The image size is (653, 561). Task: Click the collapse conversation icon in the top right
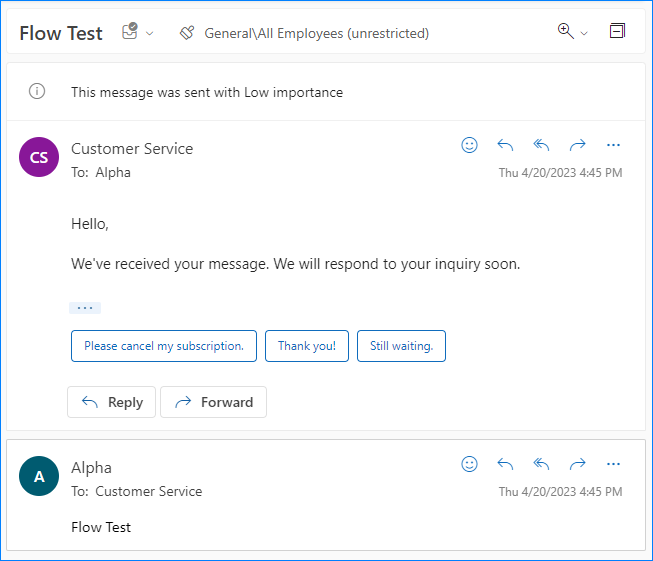pos(617,31)
